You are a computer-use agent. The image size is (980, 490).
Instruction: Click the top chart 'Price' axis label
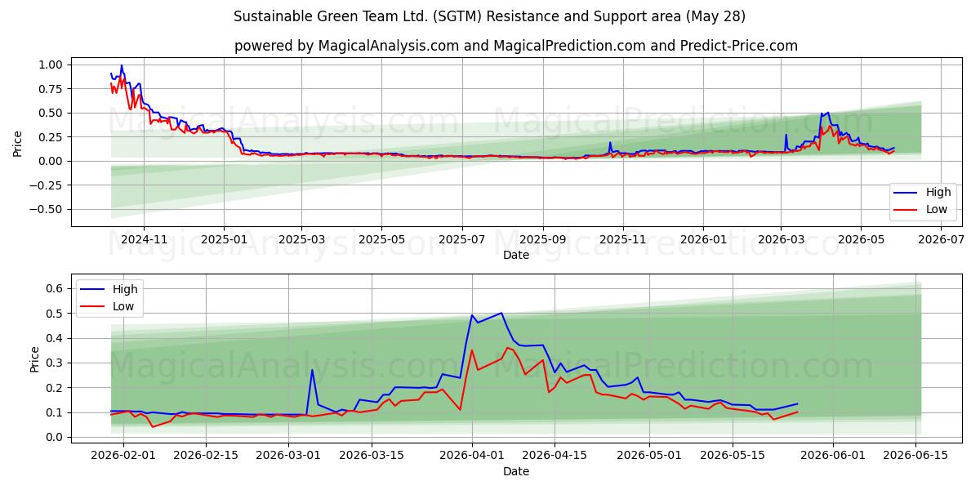point(18,141)
